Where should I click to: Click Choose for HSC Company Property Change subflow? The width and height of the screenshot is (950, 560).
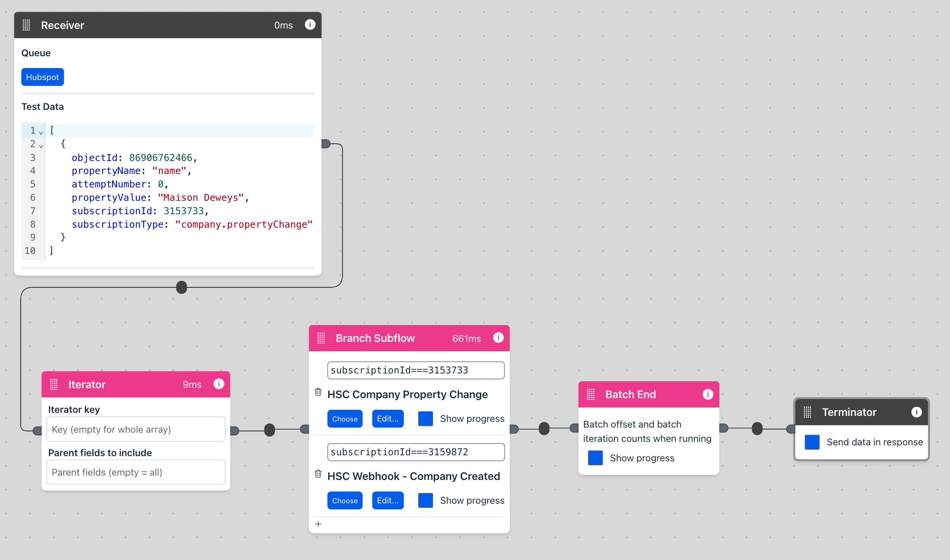coord(345,418)
